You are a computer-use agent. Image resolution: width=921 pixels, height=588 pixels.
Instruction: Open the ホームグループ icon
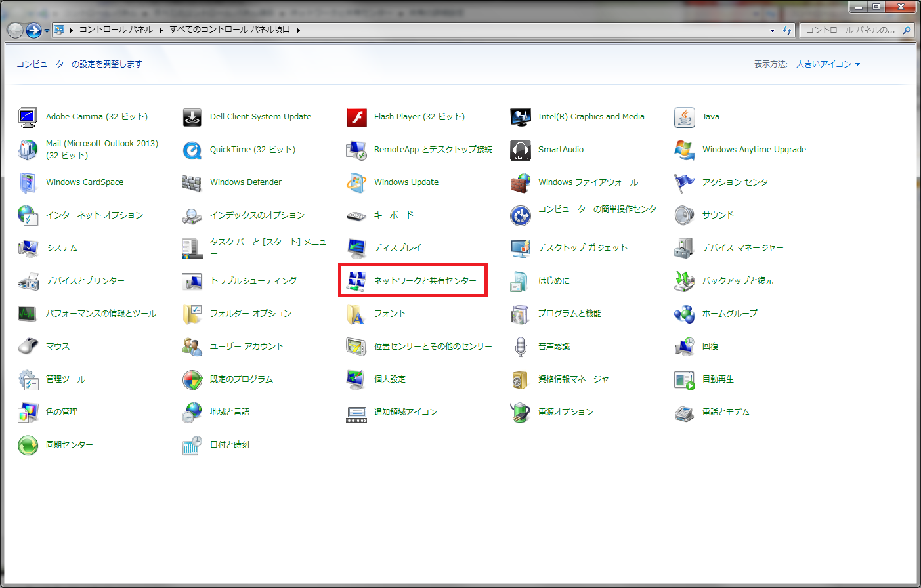pos(685,314)
